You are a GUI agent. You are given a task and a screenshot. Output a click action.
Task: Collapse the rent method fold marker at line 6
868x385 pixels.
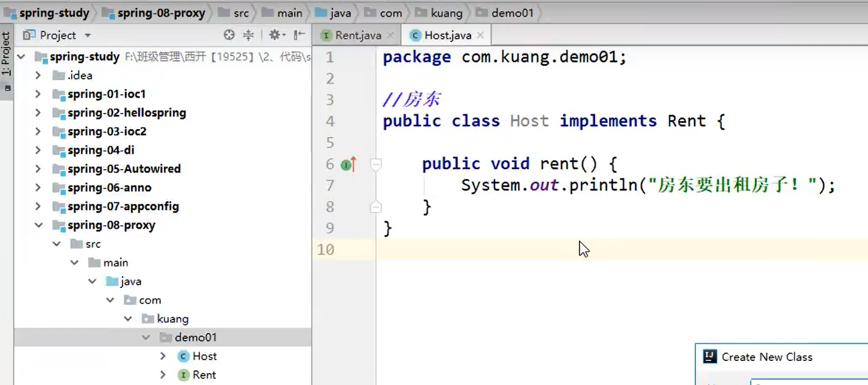[x=376, y=164]
